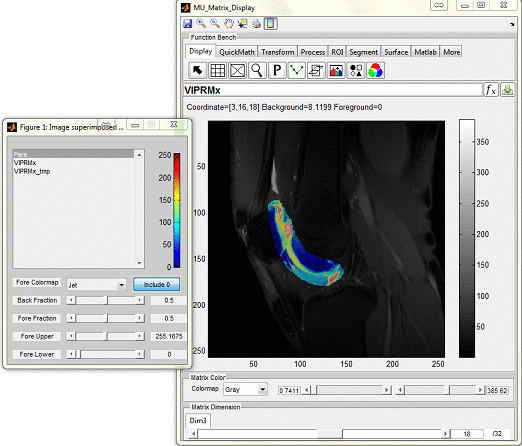Click the save icon in toolbar

click(188, 23)
